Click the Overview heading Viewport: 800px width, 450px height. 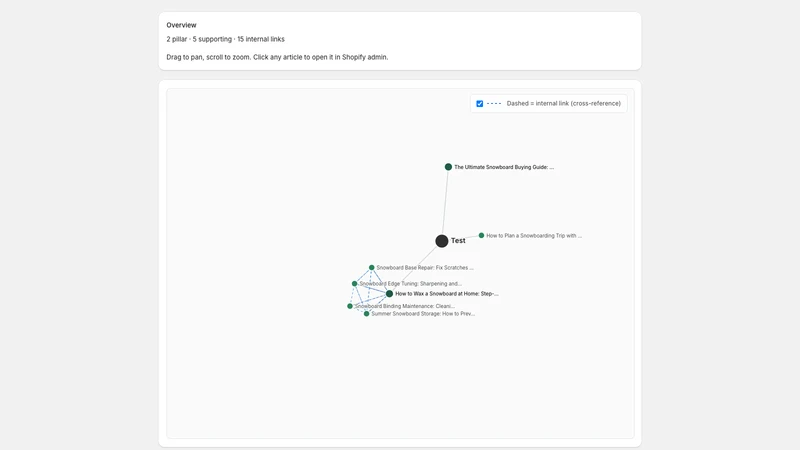click(181, 25)
